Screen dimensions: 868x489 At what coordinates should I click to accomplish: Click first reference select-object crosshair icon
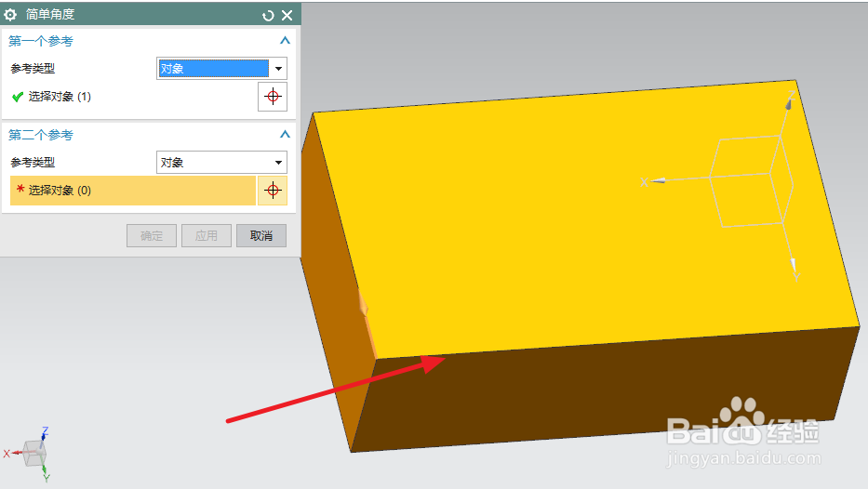(x=273, y=97)
